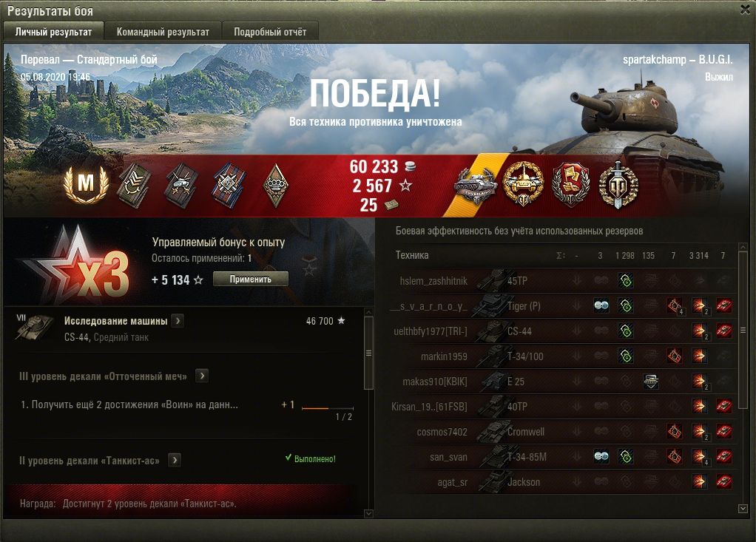This screenshot has height=542, width=756.
Task: Switch to the "Командный результат" tab
Action: [163, 32]
